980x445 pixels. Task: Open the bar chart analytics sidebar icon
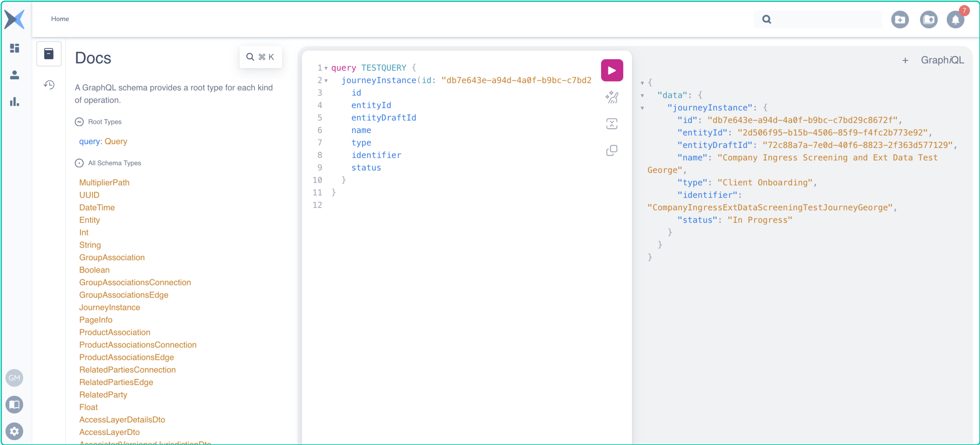(14, 101)
